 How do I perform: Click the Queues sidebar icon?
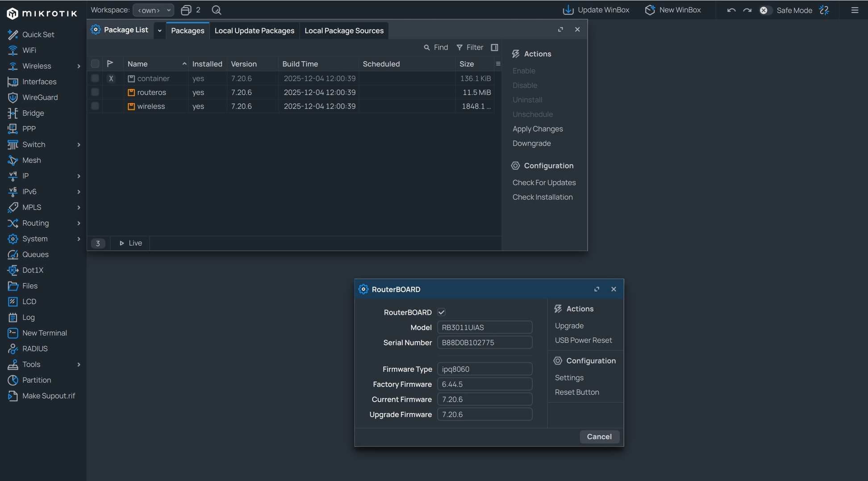coord(13,254)
